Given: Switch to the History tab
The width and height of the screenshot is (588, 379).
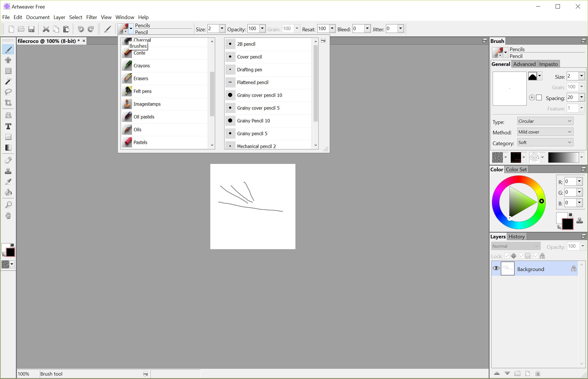Looking at the screenshot, I should coord(516,236).
